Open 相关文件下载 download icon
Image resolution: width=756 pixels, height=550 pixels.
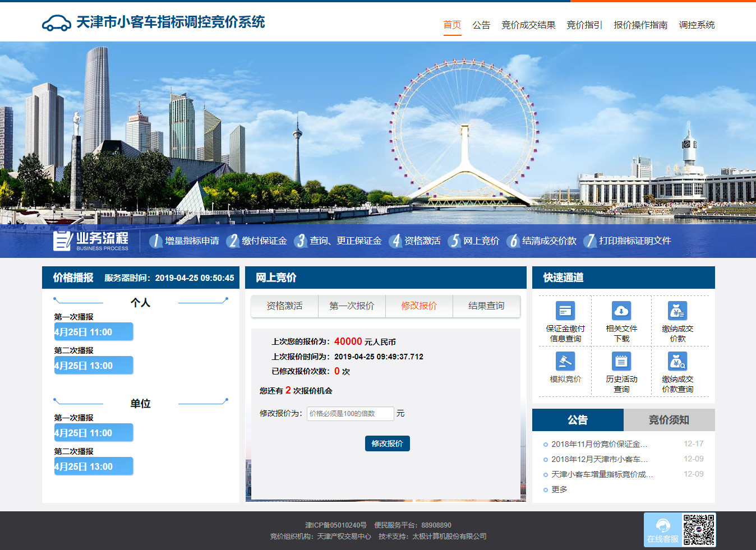pyautogui.click(x=621, y=311)
